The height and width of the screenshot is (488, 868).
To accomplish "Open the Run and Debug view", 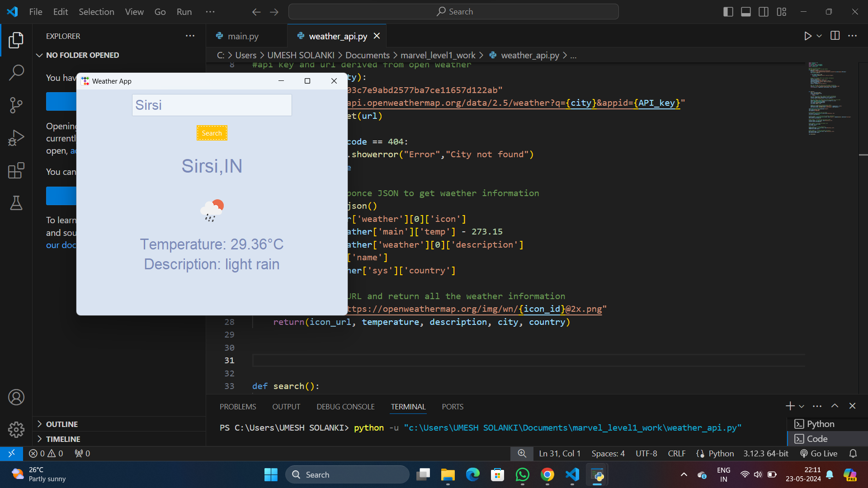I will click(x=16, y=138).
